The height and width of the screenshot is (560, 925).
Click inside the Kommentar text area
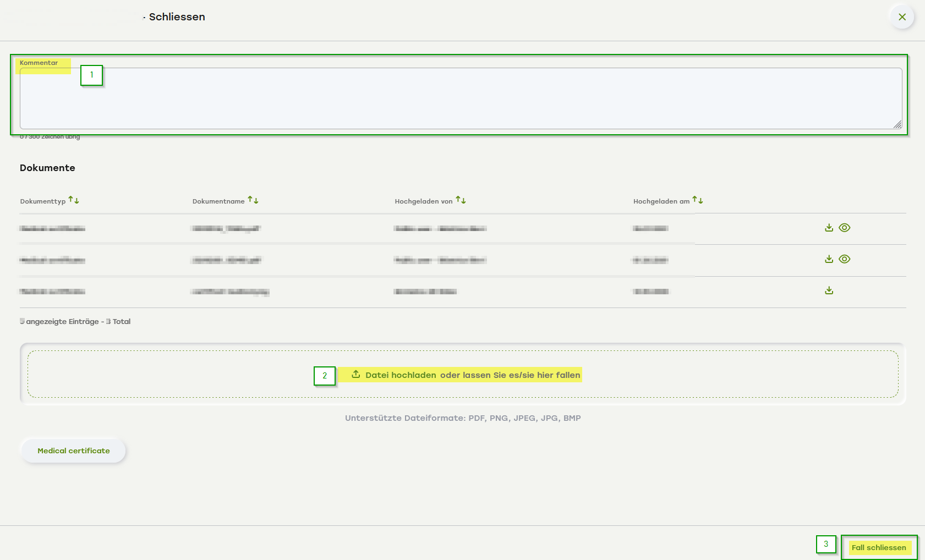click(460, 99)
